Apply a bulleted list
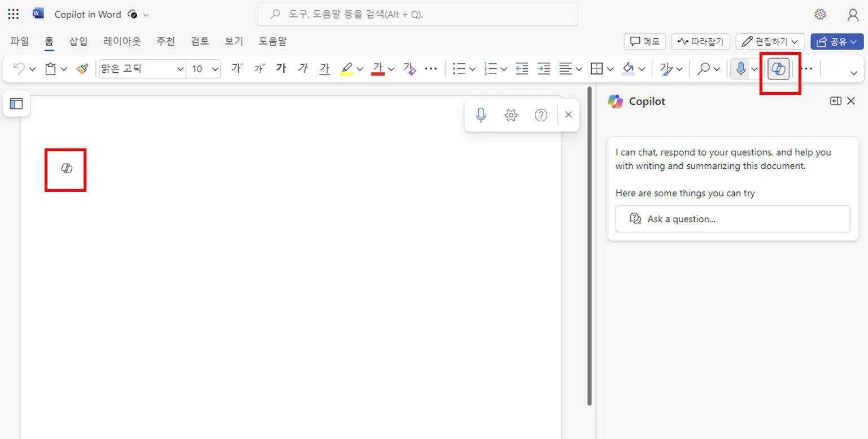 [459, 69]
